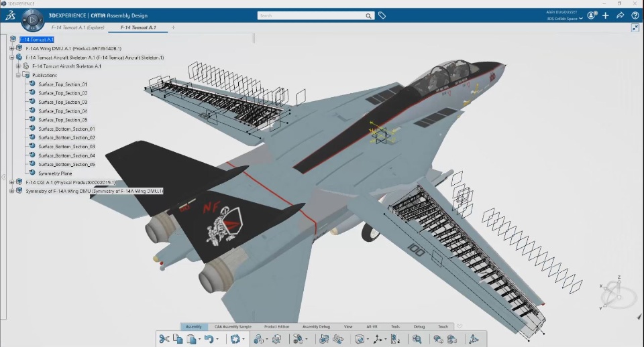Open the Tools tab
This screenshot has height=347, width=644.
pos(395,326)
